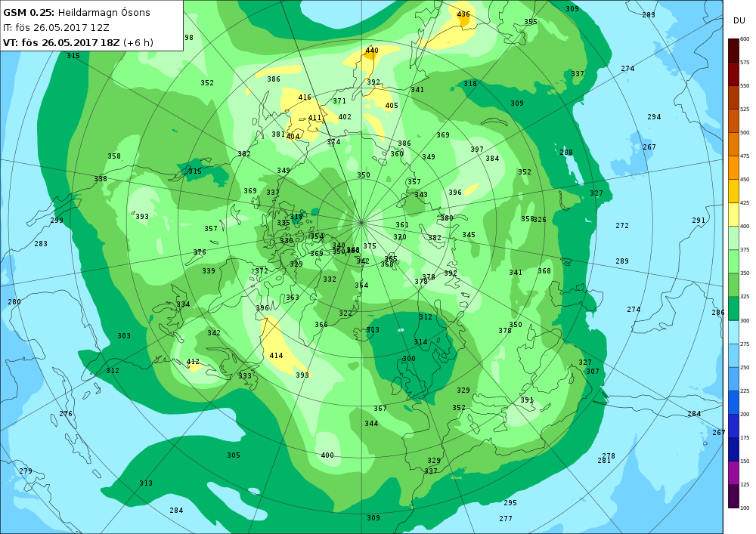
Task: Pick the pale yellow legend band between 400 and 425
Action: (x=733, y=215)
